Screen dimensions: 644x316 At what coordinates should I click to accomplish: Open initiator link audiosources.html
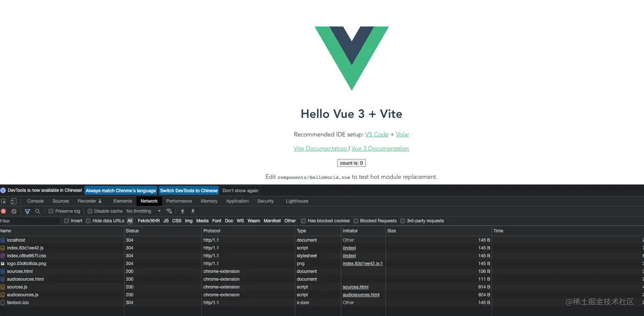pos(361,295)
